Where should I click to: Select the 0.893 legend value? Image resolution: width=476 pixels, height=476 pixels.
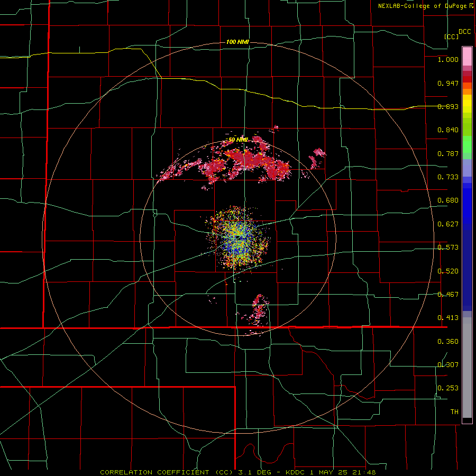coord(448,106)
